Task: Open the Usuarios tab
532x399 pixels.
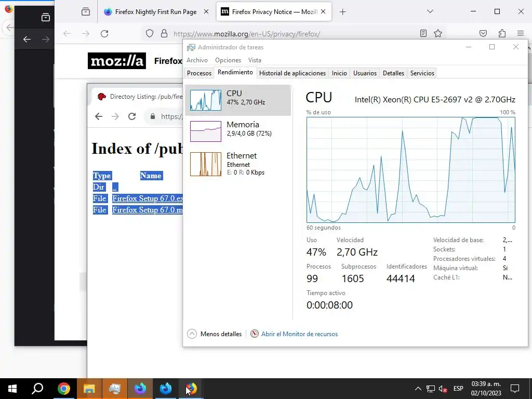Action: (x=365, y=73)
